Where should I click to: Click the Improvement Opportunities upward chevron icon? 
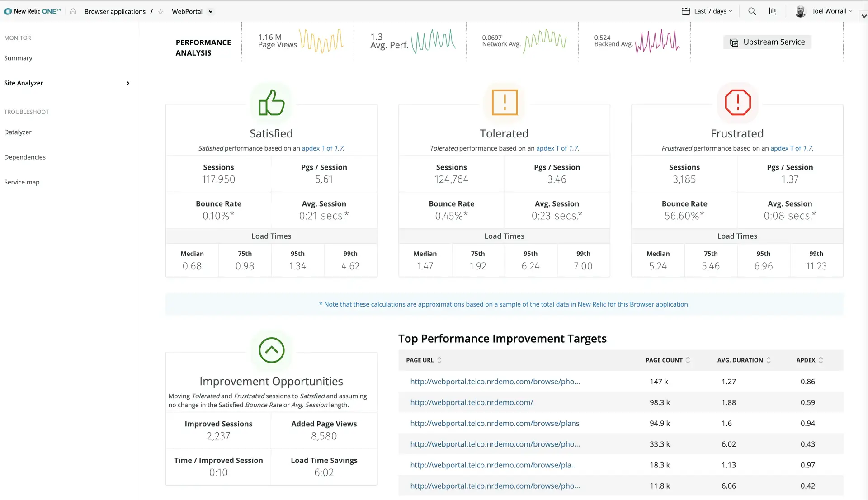point(271,350)
